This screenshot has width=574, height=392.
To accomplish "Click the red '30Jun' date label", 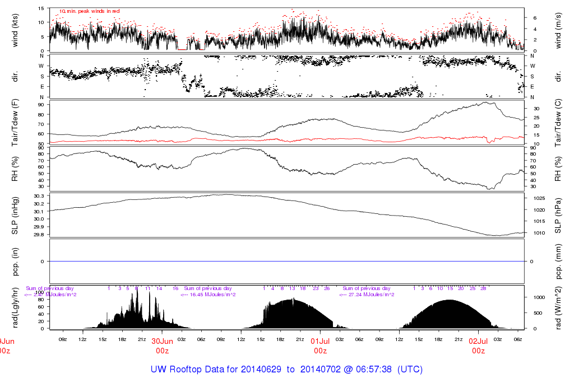I will (x=162, y=341).
